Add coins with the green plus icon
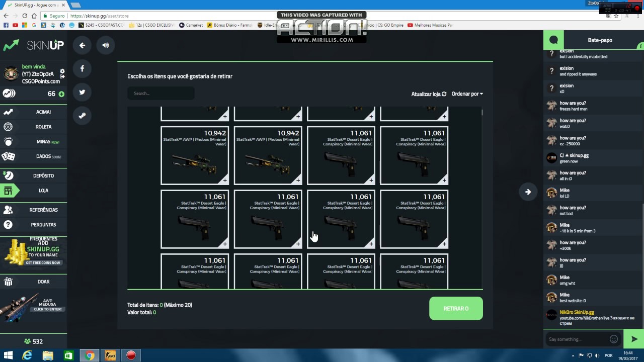The image size is (644, 362). click(x=61, y=94)
